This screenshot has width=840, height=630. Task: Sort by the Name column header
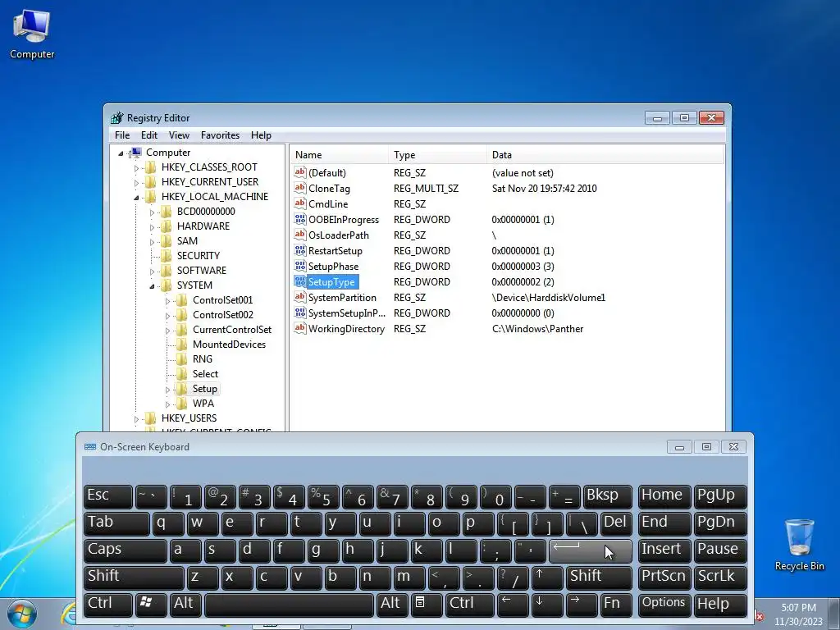pyautogui.click(x=339, y=155)
